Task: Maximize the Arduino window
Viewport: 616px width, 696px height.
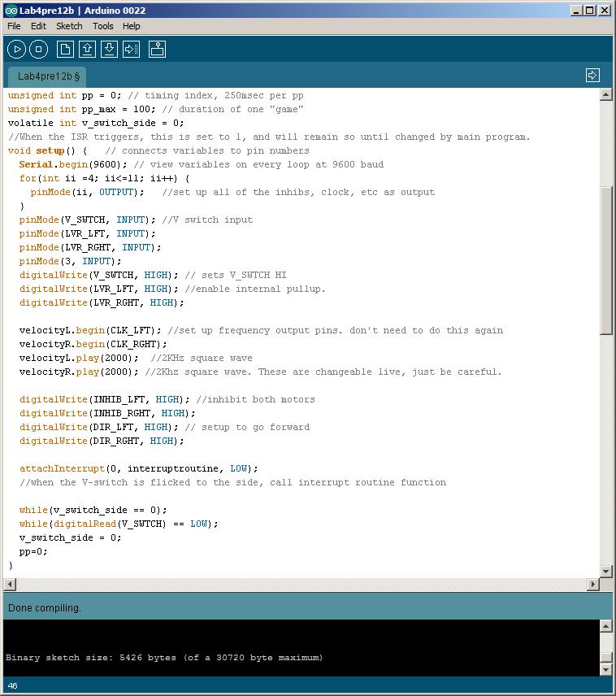Action: pos(590,11)
